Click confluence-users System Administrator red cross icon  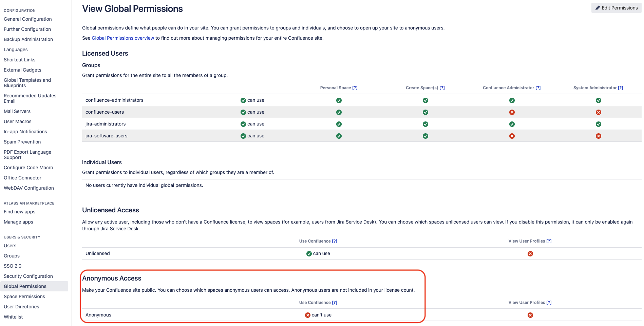(x=599, y=112)
